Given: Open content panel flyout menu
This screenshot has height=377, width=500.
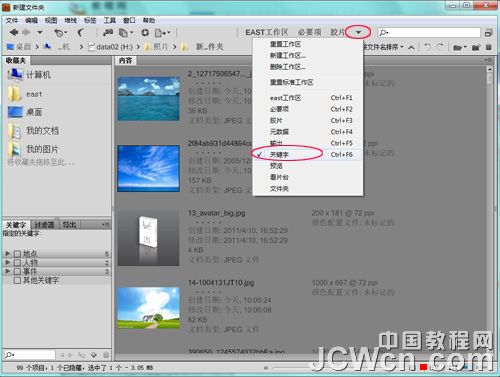Looking at the screenshot, I should [x=488, y=60].
